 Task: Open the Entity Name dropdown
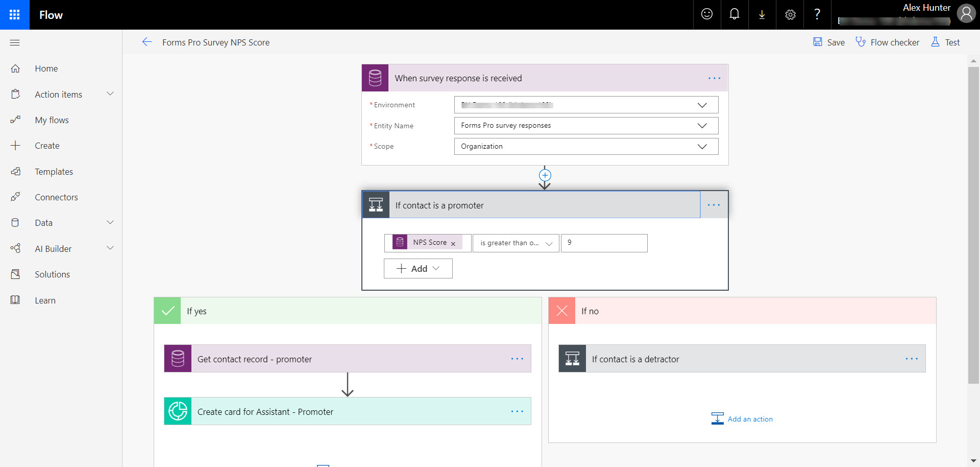586,126
